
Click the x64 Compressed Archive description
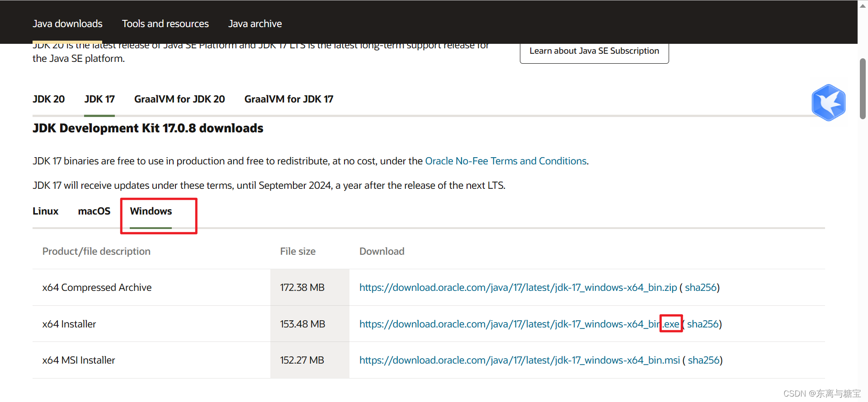tap(97, 287)
